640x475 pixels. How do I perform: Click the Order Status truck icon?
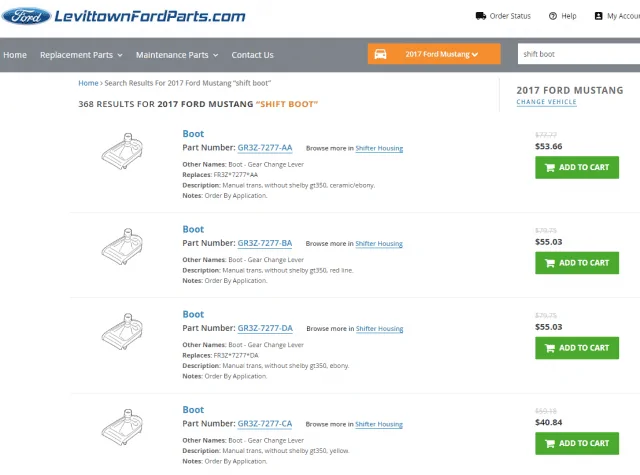click(481, 16)
